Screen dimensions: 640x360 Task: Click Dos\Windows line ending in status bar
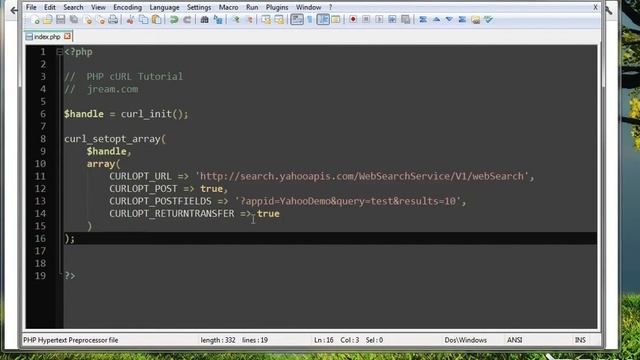point(465,340)
